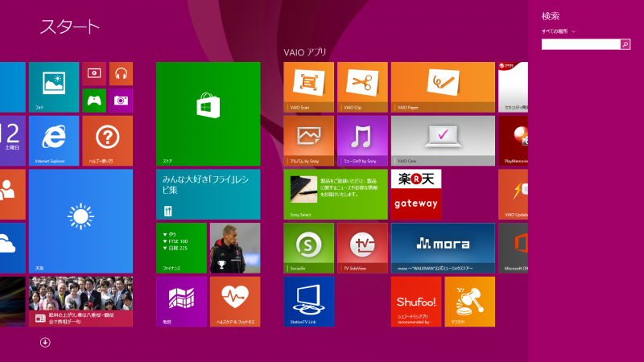Launch the Camera small tile
The image size is (644, 362).
click(x=121, y=101)
